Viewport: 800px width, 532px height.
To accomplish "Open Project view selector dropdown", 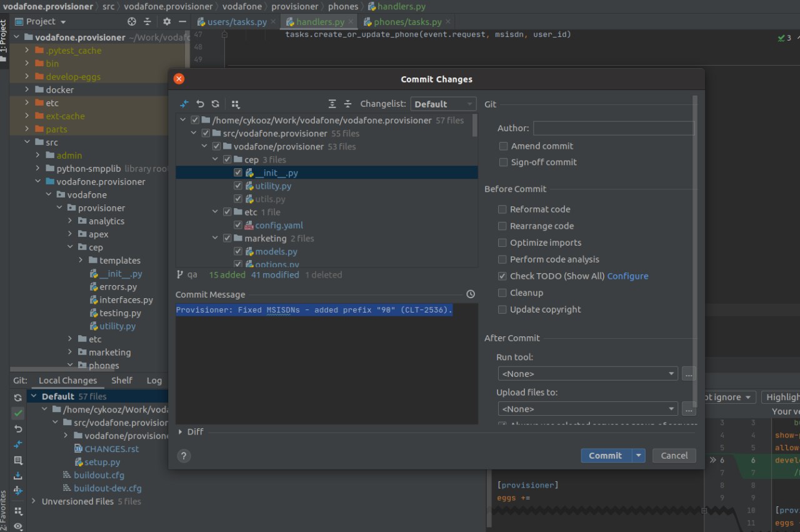I will (40, 21).
